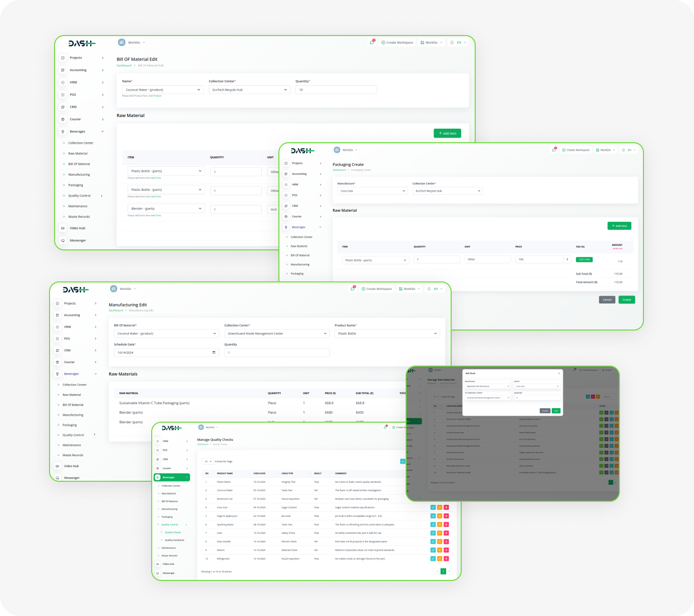
Task: Click Projects icon in Packaging Create sidebar
Action: click(x=286, y=163)
